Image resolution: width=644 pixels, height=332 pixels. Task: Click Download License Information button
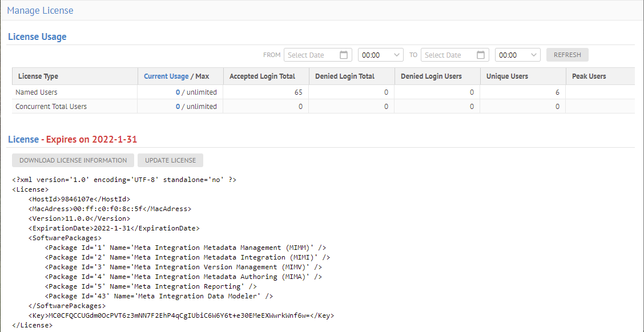(73, 160)
